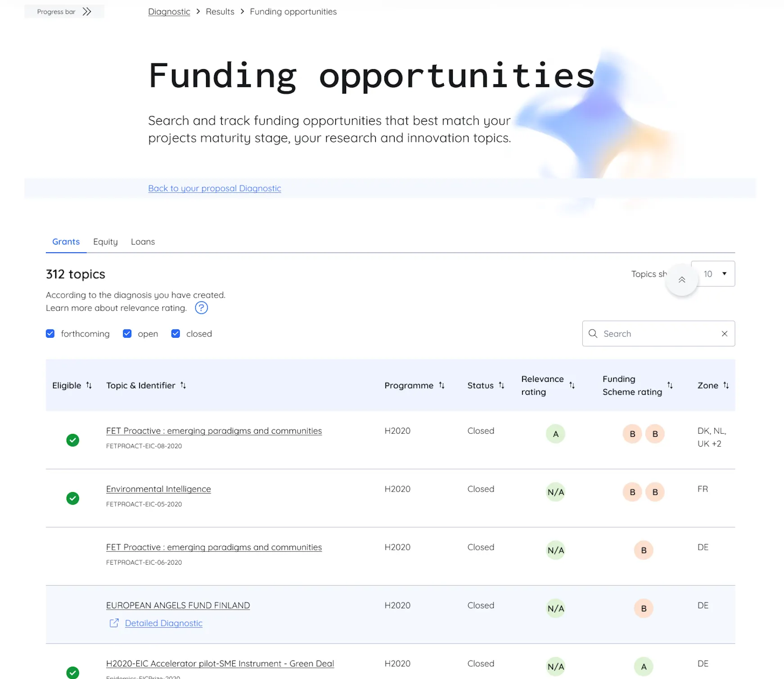Click funding scheme B badge for FETPROACT-EIC-06-2020
This screenshot has height=679, width=784.
coord(644,550)
